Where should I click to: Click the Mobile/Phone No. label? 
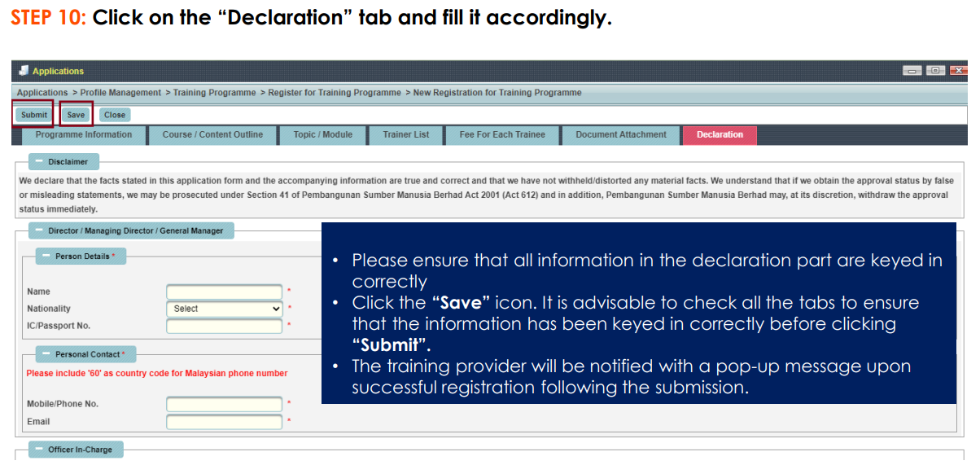click(63, 404)
